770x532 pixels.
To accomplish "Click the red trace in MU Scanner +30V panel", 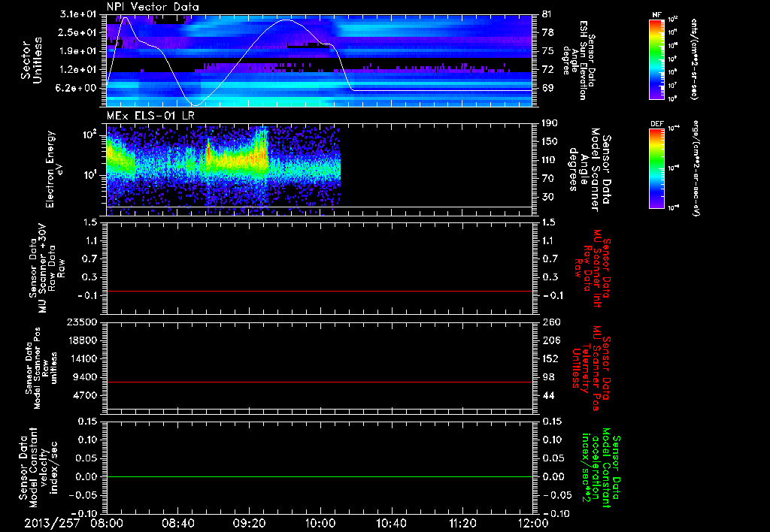I will click(x=320, y=291).
